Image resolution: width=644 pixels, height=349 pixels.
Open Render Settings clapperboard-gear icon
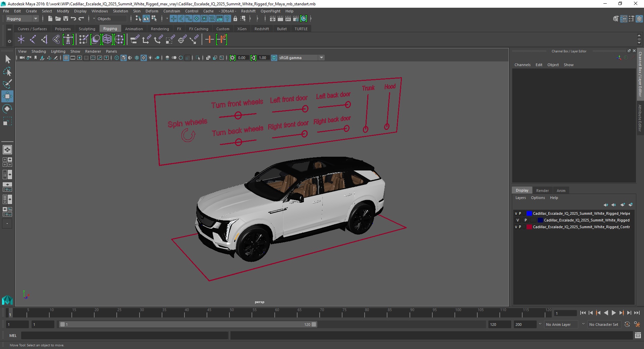click(296, 19)
